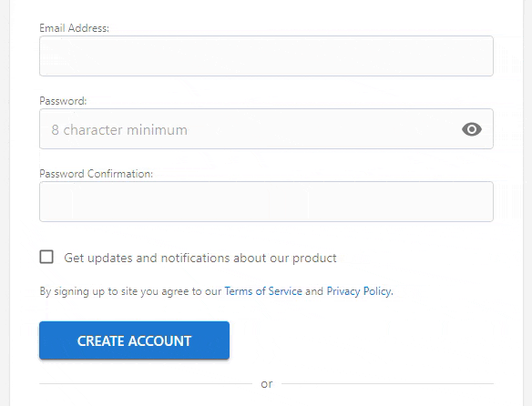Focus the Email Address input field

pyautogui.click(x=266, y=56)
